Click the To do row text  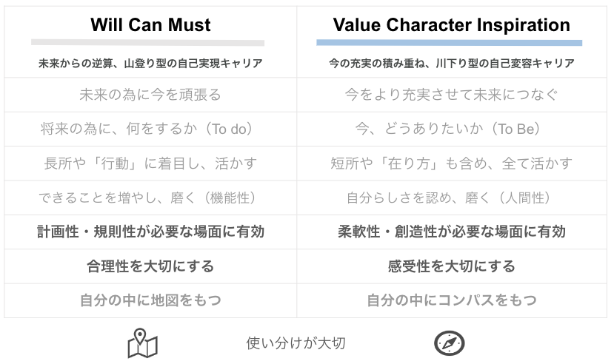(150, 129)
